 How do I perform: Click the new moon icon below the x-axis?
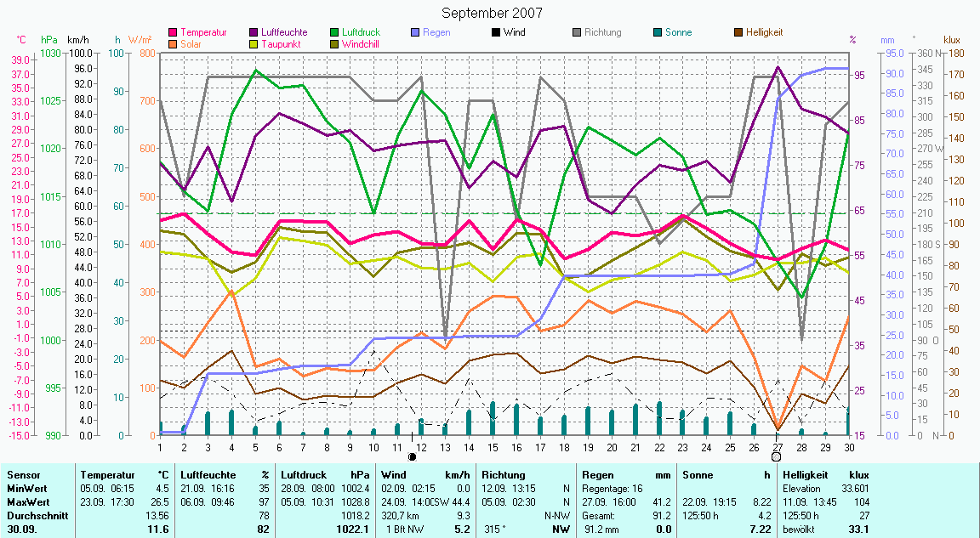[413, 456]
